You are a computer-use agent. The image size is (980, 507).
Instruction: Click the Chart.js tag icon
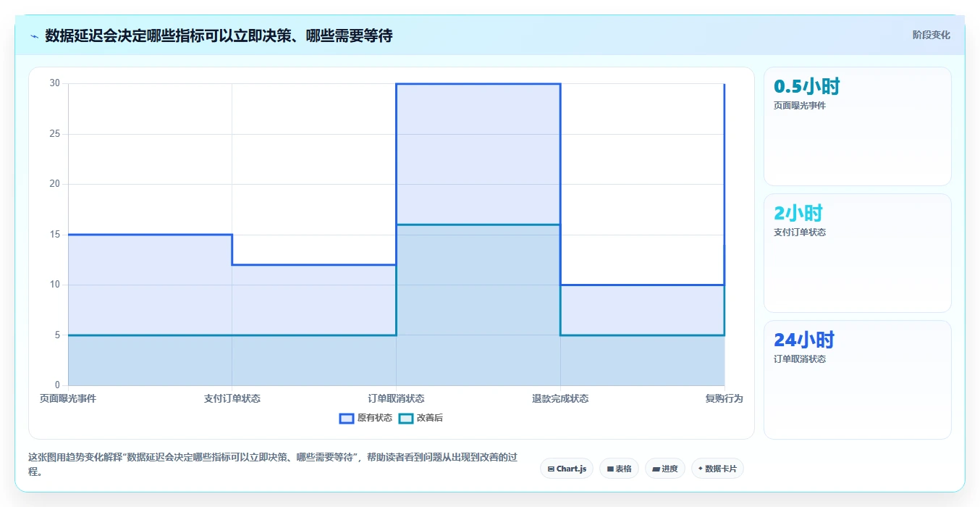(551, 469)
